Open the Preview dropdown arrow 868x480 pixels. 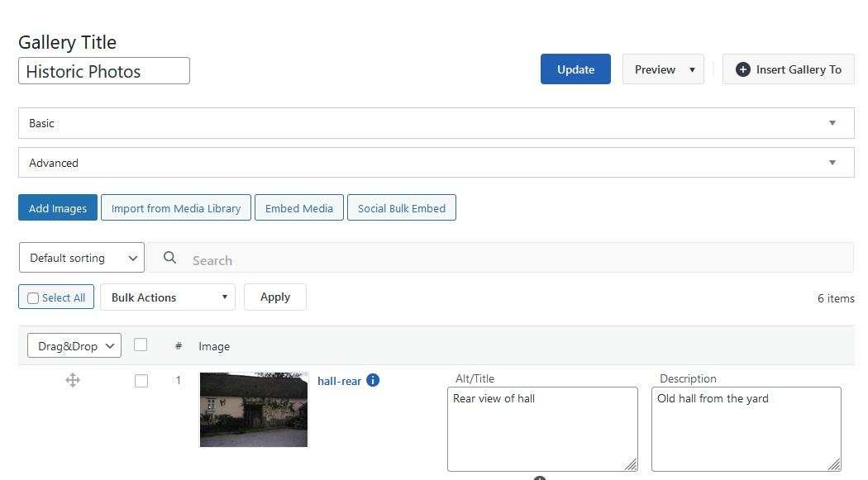point(692,69)
